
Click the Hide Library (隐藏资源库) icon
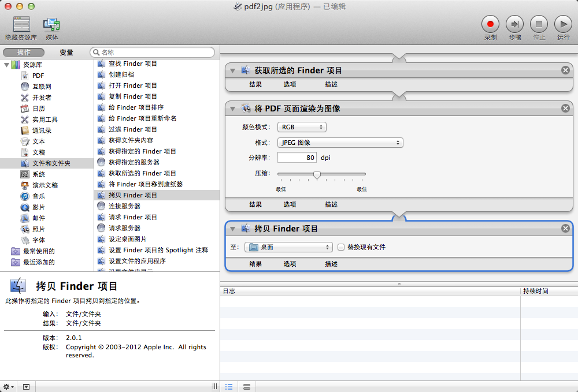pos(21,24)
